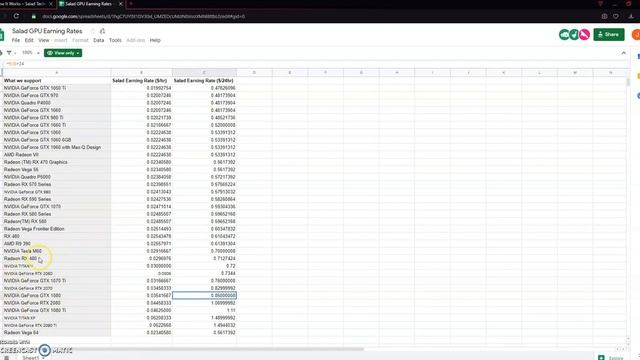
Task: Star the Salad GPU Earning Rates document
Action: (x=93, y=31)
